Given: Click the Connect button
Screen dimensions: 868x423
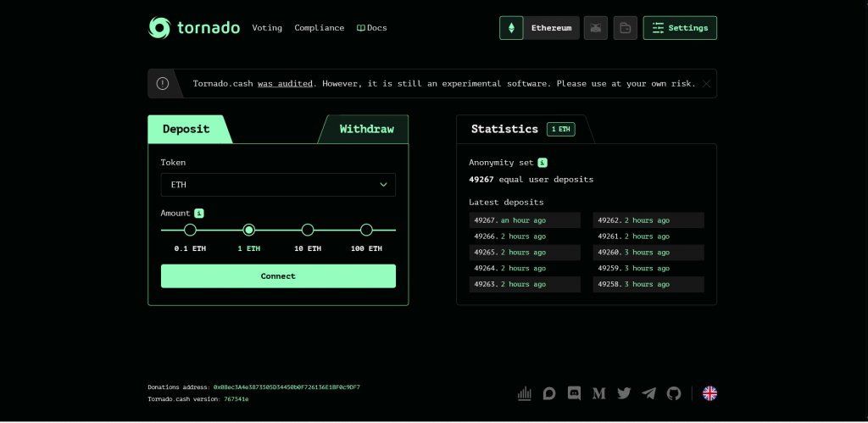Looking at the screenshot, I should [278, 276].
